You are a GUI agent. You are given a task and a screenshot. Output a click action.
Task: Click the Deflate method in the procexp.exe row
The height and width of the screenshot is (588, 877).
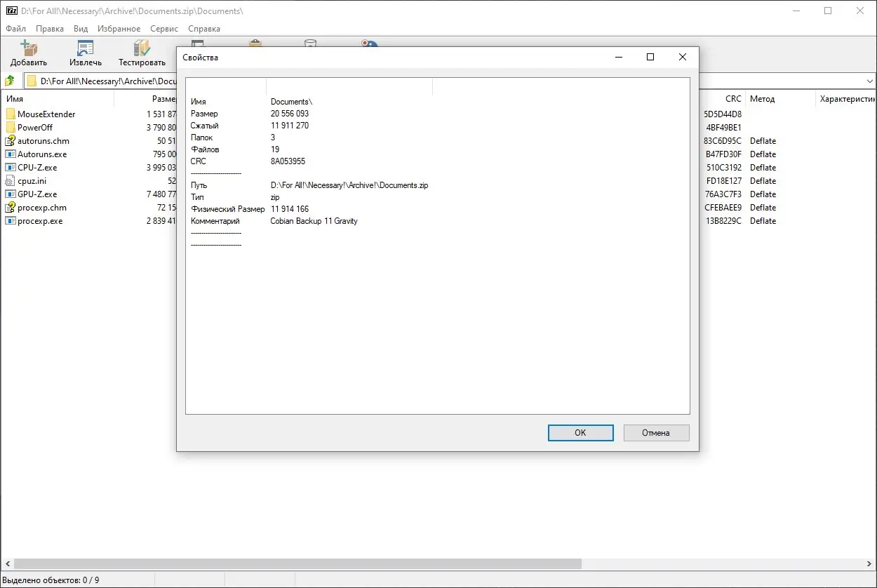pos(763,221)
